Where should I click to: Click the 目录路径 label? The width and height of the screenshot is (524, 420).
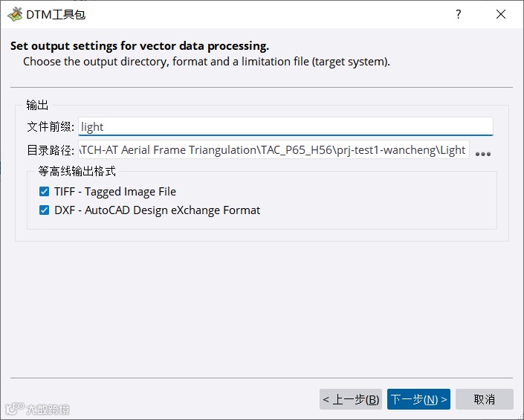(51, 150)
